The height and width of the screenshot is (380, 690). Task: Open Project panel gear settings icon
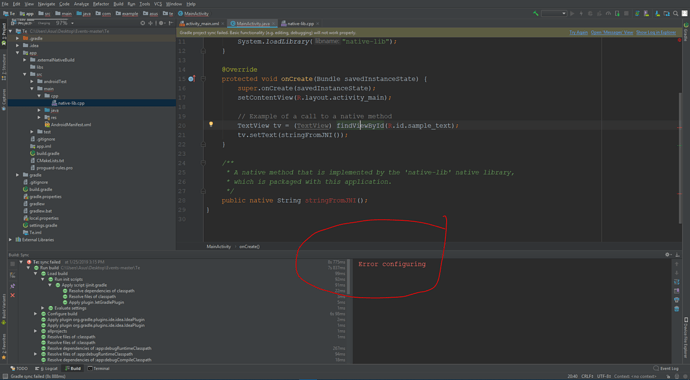pos(161,23)
